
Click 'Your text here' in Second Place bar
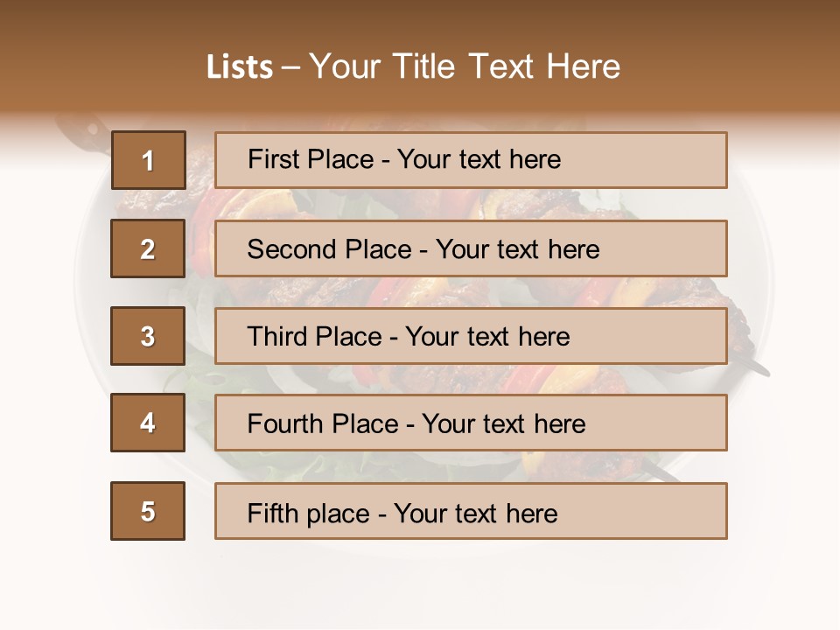[517, 249]
